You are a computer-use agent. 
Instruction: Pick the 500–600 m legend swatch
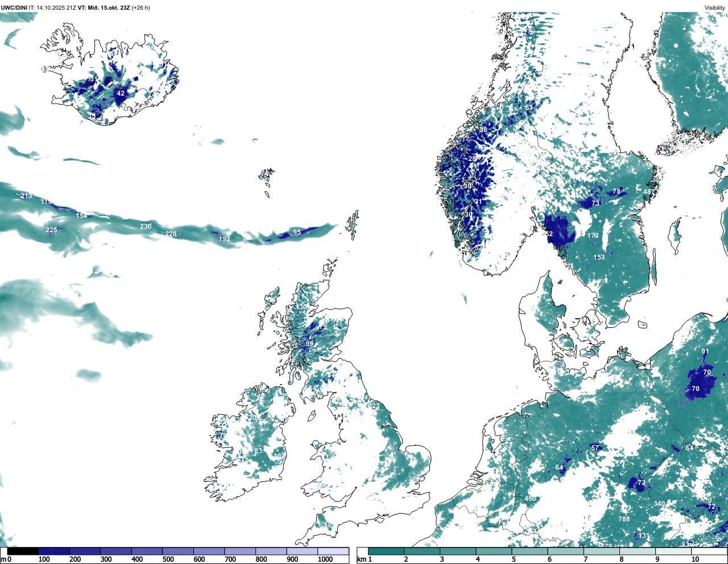(x=178, y=551)
